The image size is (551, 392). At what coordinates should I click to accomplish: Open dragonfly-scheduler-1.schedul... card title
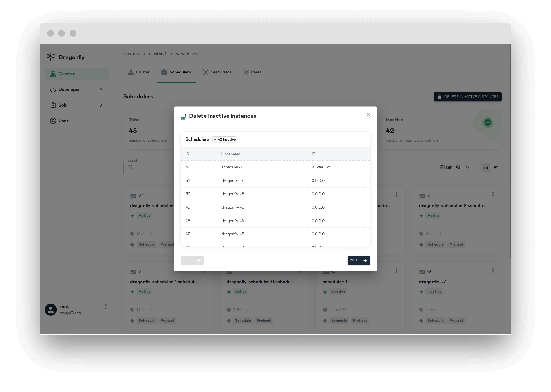point(164,282)
